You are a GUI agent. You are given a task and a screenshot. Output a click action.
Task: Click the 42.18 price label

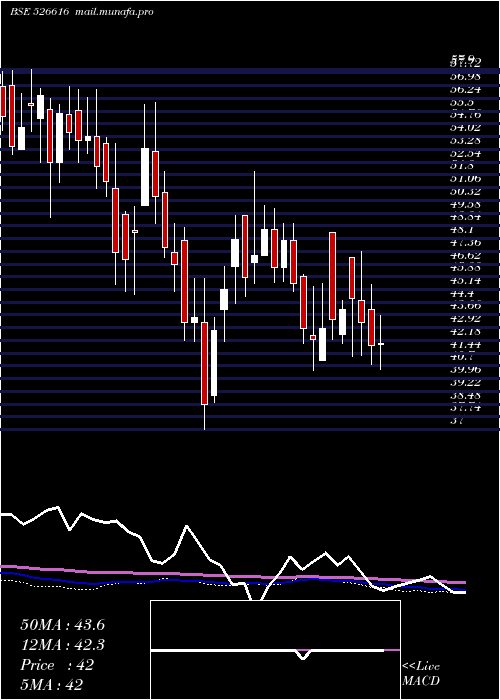465,332
